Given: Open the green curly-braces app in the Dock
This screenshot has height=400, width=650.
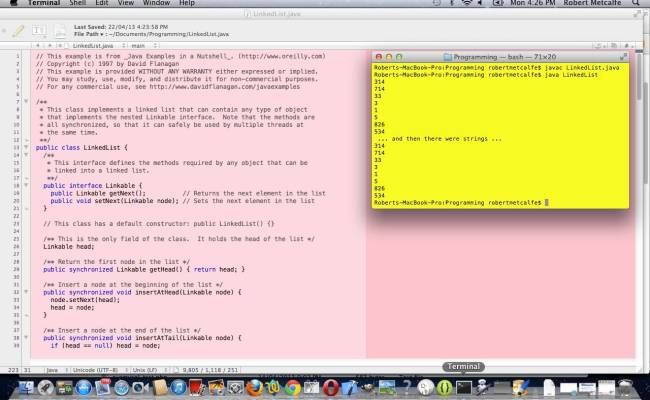Looking at the screenshot, I should (x=444, y=388).
